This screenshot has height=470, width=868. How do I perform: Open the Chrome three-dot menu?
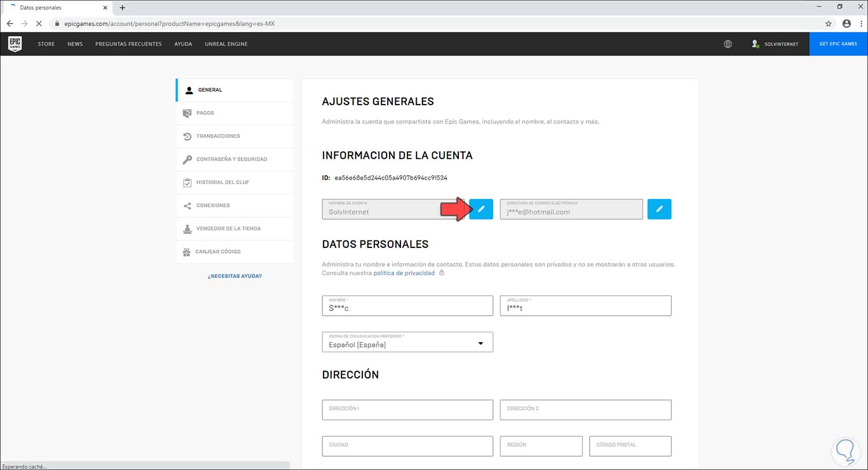point(861,24)
